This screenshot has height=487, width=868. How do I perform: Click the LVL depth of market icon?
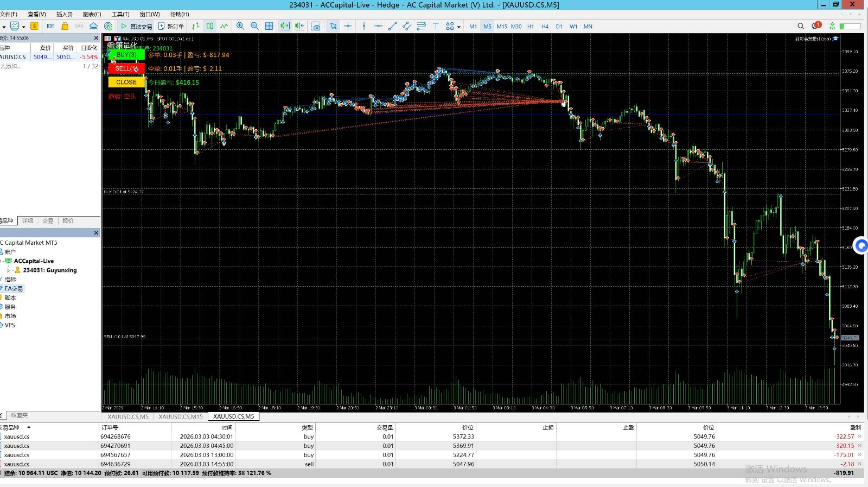pyautogui.click(x=832, y=26)
